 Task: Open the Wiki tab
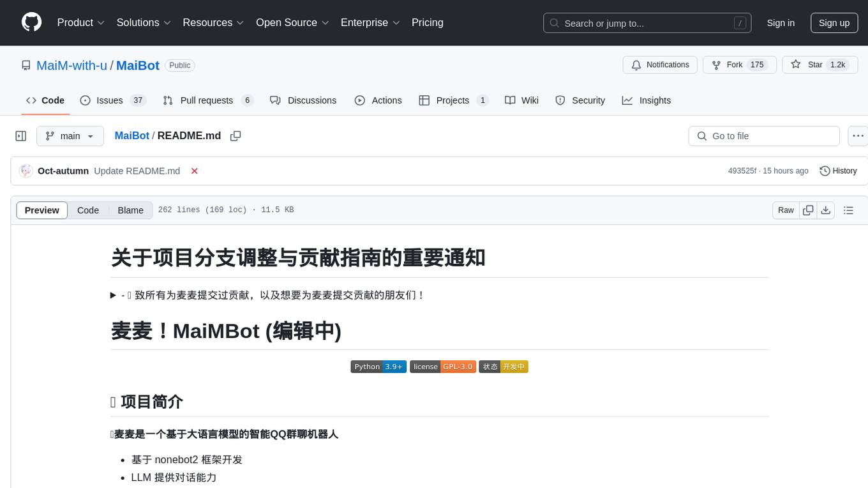[x=521, y=100]
